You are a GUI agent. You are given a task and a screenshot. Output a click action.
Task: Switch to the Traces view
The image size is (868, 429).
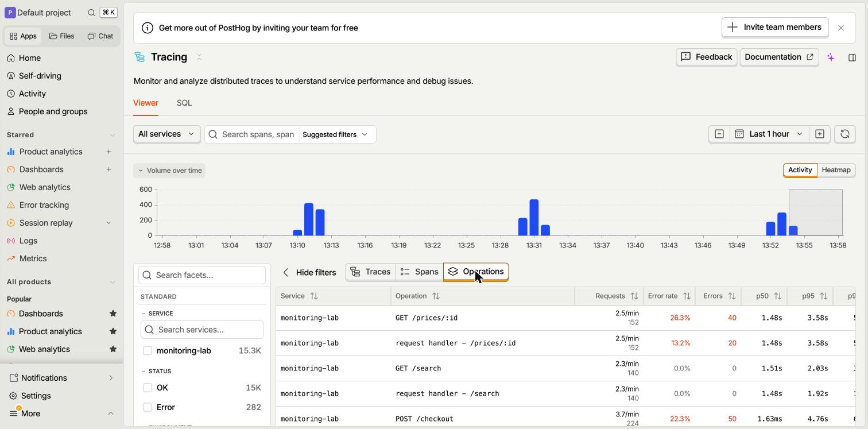(370, 272)
